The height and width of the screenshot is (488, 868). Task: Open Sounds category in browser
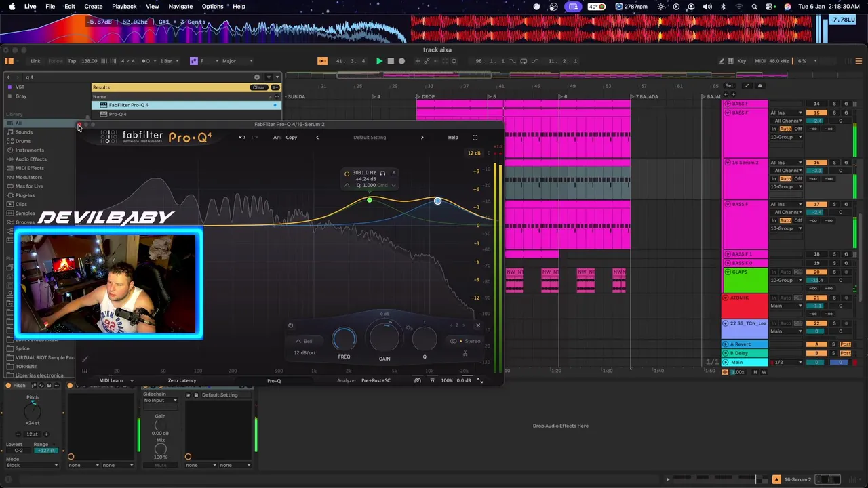(x=24, y=132)
